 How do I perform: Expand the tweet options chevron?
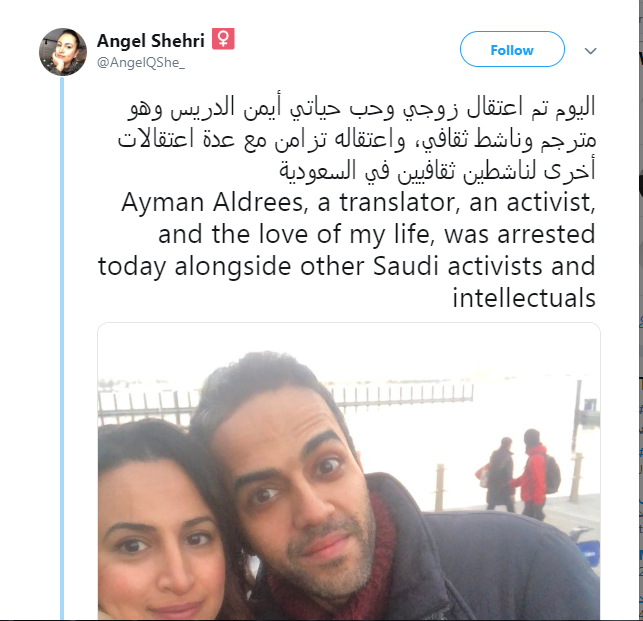click(x=590, y=51)
